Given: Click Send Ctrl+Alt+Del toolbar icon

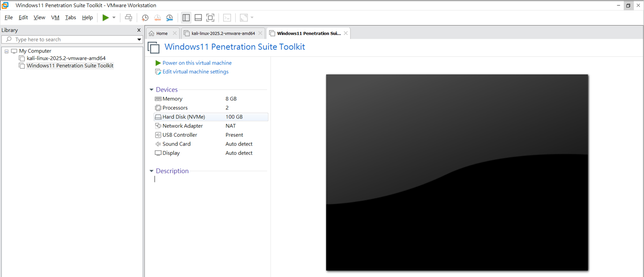Looking at the screenshot, I should 128,18.
